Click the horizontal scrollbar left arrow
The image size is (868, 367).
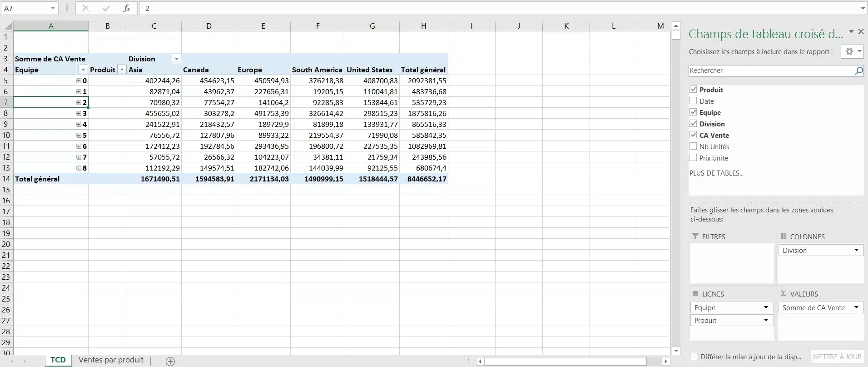tap(480, 362)
